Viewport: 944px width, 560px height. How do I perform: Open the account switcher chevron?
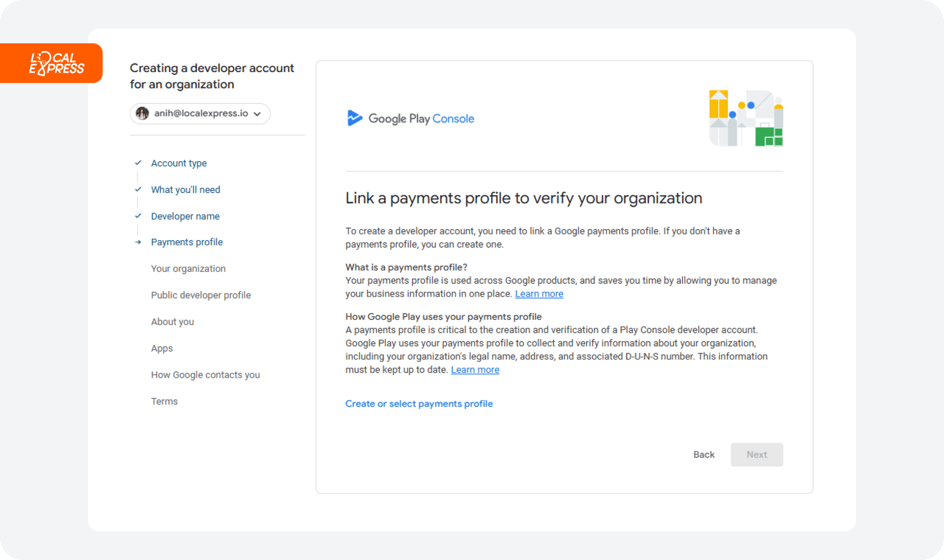click(x=257, y=114)
